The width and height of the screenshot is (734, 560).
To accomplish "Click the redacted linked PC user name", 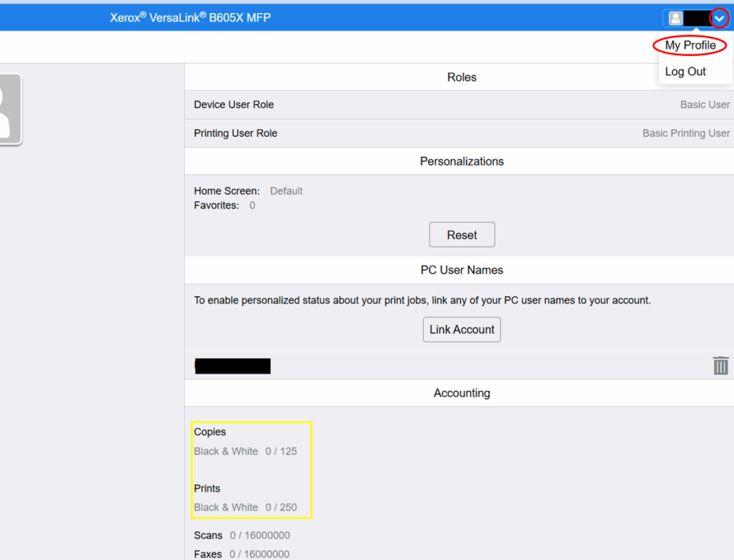I will click(x=233, y=366).
